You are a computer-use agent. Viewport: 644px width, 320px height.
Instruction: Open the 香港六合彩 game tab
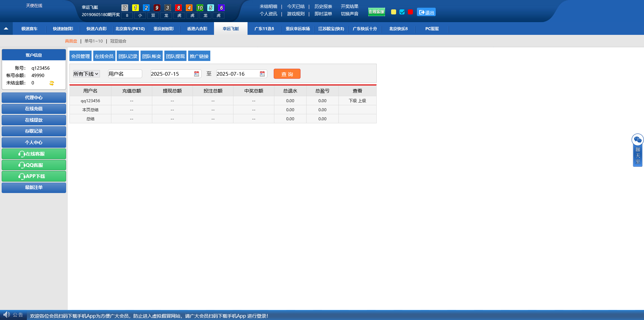(197, 29)
